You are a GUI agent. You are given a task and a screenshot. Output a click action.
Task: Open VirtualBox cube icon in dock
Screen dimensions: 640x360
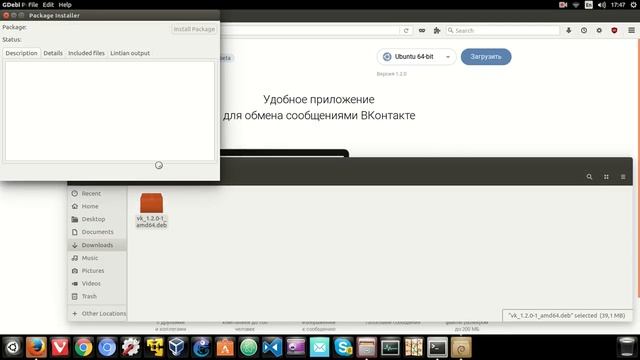pyautogui.click(x=178, y=347)
